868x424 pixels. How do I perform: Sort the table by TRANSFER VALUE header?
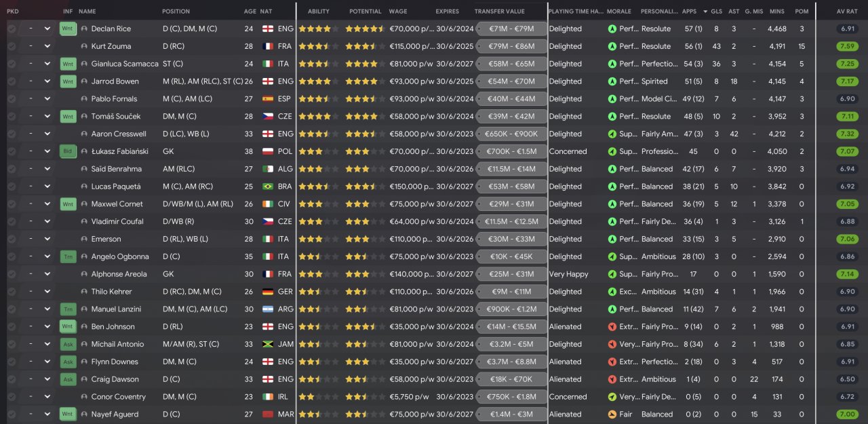(499, 12)
